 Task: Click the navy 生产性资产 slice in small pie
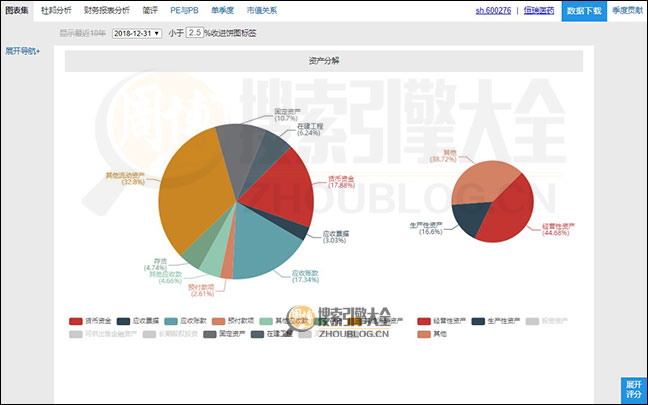point(471,217)
